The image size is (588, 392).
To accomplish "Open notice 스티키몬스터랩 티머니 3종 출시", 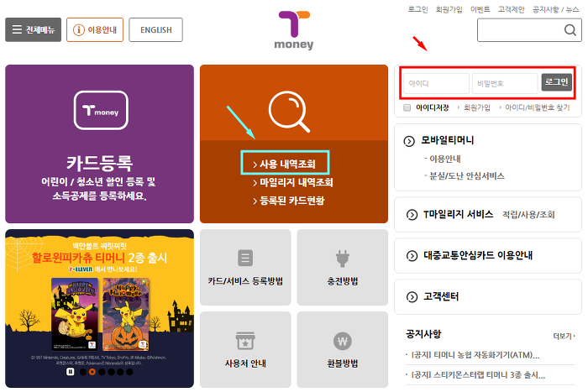I will [x=478, y=375].
